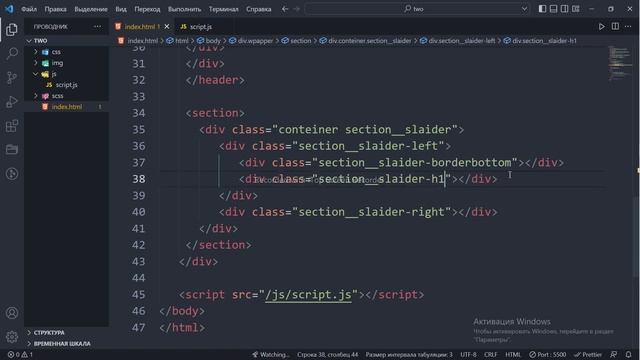Click Watching... in the status bar
Viewport: 640px width, 360px height.
[x=270, y=354]
